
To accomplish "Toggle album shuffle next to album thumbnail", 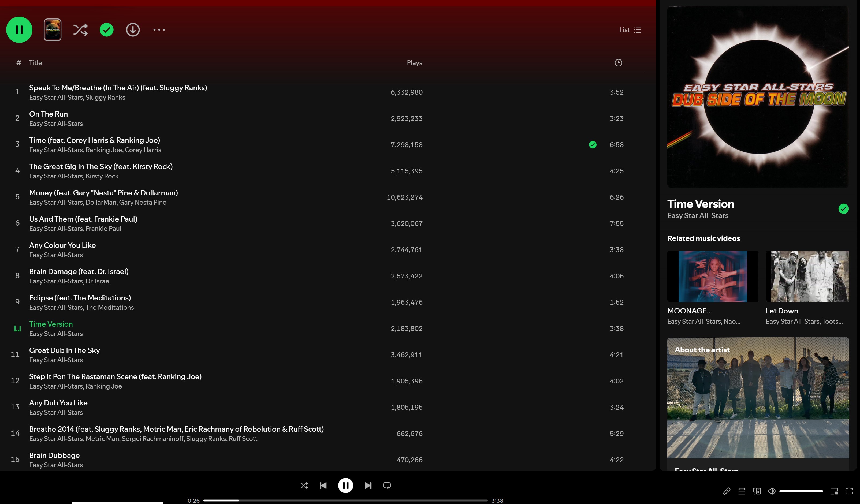I will click(80, 30).
